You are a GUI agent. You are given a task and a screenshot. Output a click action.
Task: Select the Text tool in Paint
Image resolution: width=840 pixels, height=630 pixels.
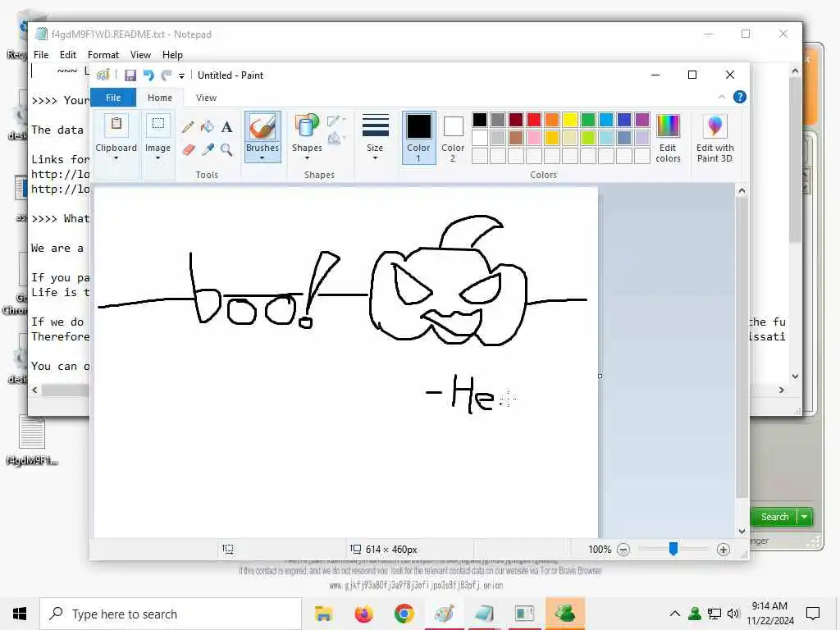226,127
